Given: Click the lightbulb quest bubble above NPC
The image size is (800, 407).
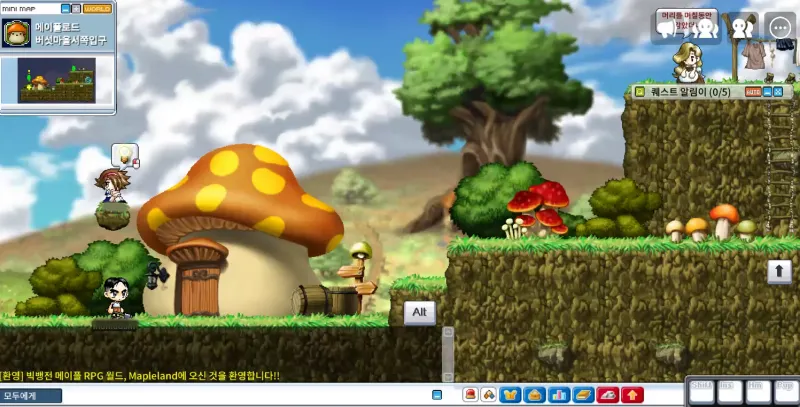Looking at the screenshot, I should [x=125, y=156].
